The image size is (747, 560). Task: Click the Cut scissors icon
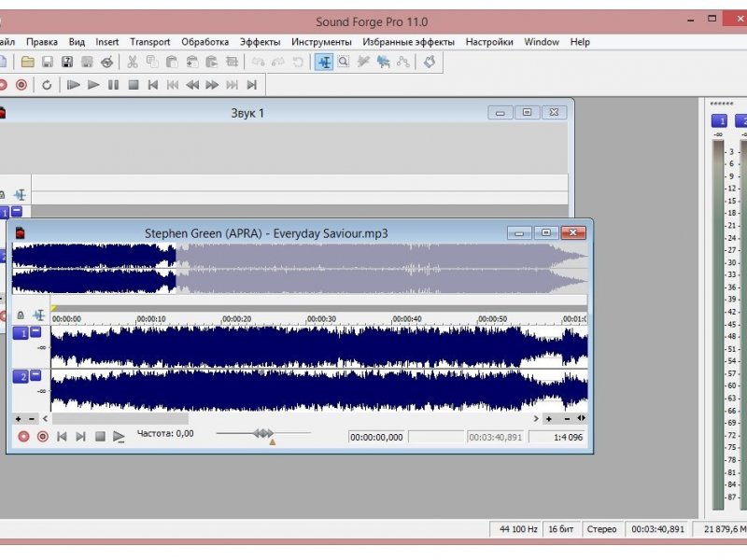[x=133, y=62]
